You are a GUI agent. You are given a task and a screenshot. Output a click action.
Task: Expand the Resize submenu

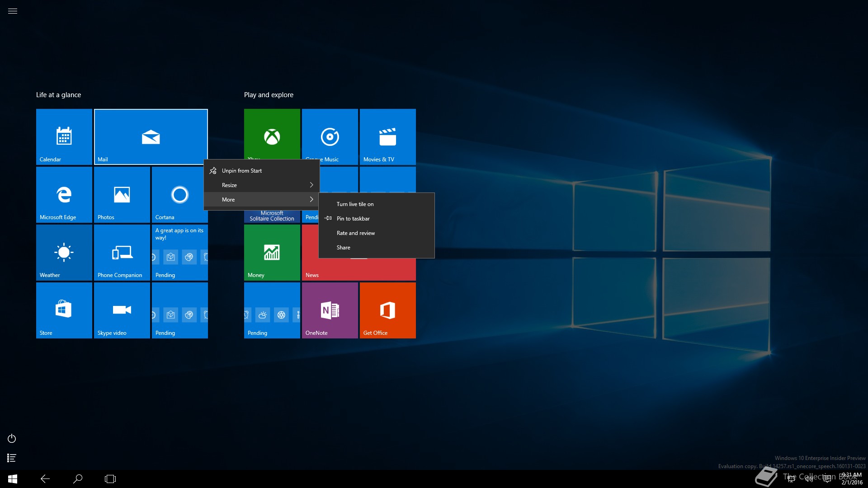262,185
